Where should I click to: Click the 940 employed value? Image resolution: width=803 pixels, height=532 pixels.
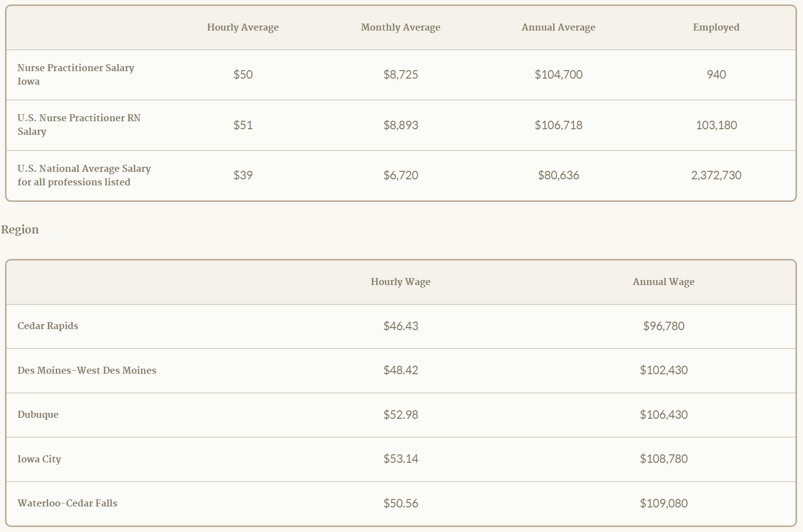(x=716, y=75)
